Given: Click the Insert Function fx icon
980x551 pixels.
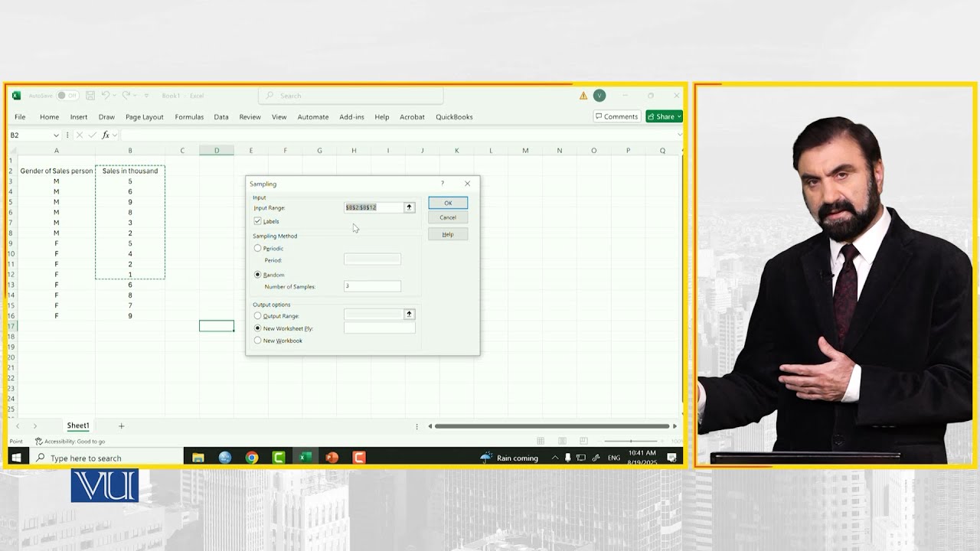Looking at the screenshot, I should pyautogui.click(x=106, y=135).
